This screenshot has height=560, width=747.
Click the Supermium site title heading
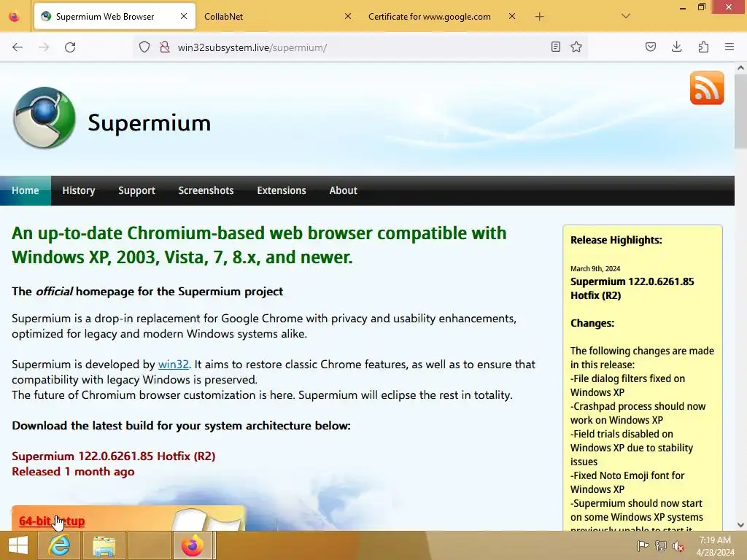[149, 122]
